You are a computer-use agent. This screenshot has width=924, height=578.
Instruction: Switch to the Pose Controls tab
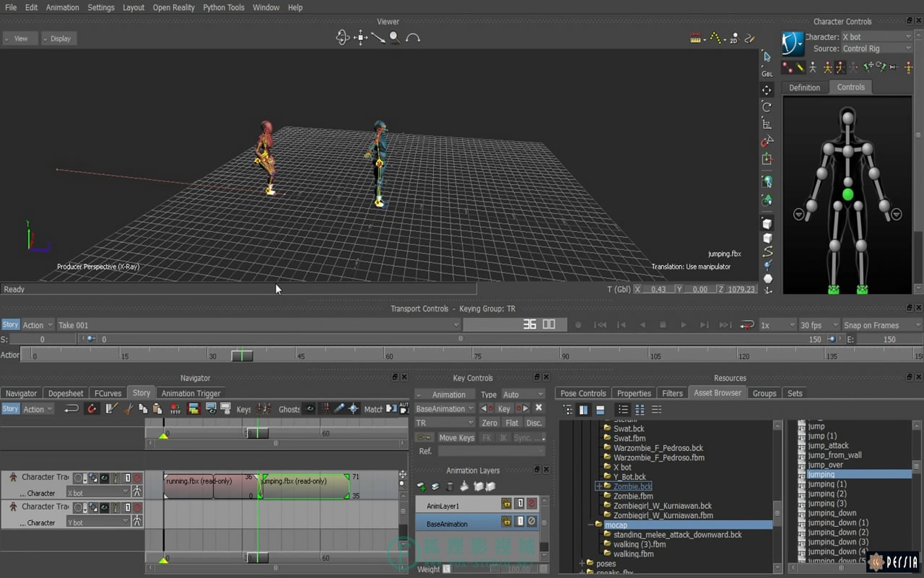583,393
